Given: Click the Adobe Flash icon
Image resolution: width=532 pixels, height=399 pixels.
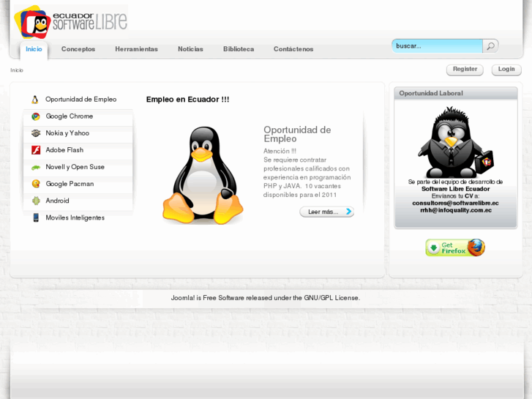Looking at the screenshot, I should (36, 150).
